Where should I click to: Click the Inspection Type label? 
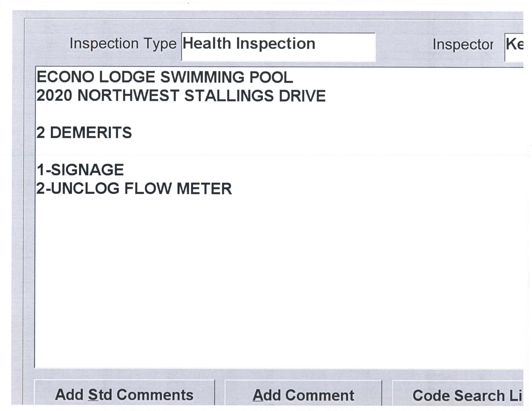123,44
